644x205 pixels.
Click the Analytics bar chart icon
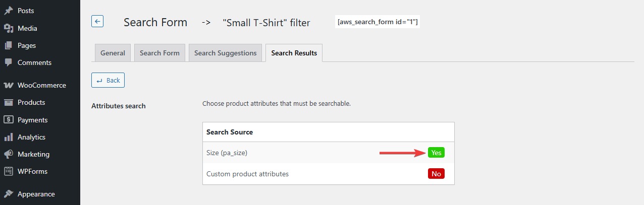[x=8, y=137]
